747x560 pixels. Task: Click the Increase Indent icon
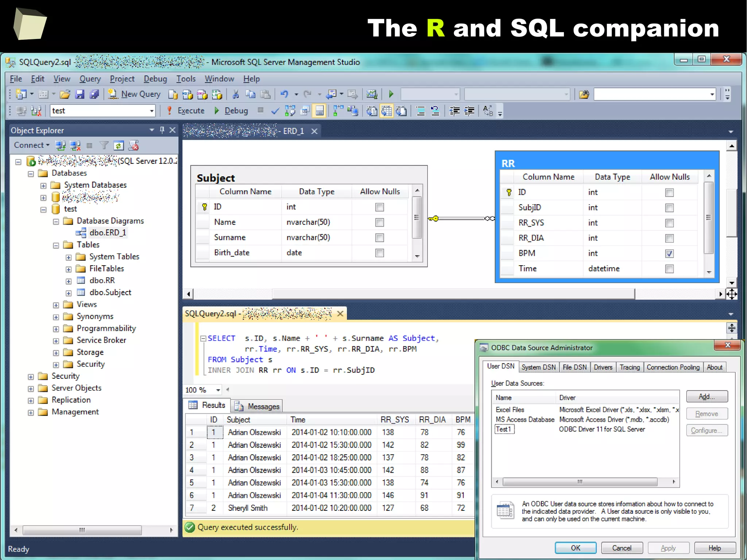(x=469, y=111)
